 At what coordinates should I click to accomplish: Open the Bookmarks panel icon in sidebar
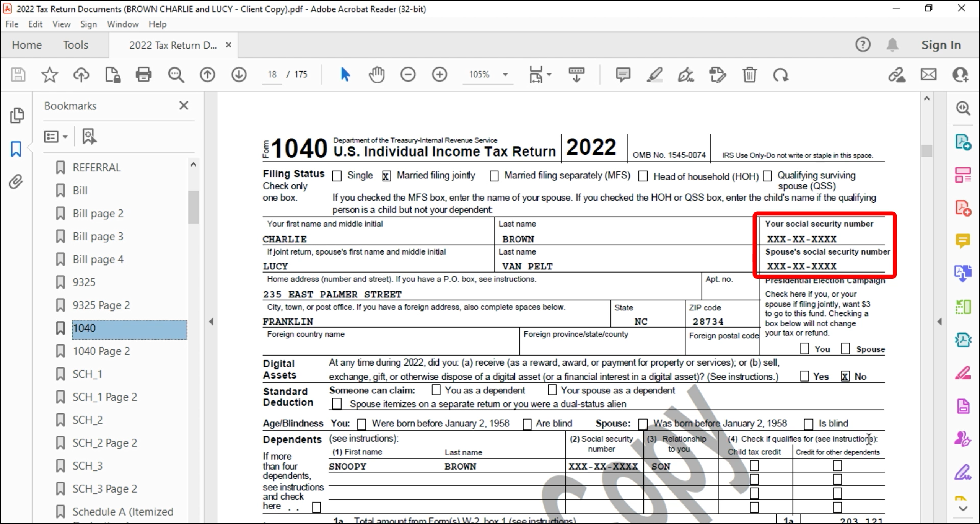pyautogui.click(x=16, y=149)
